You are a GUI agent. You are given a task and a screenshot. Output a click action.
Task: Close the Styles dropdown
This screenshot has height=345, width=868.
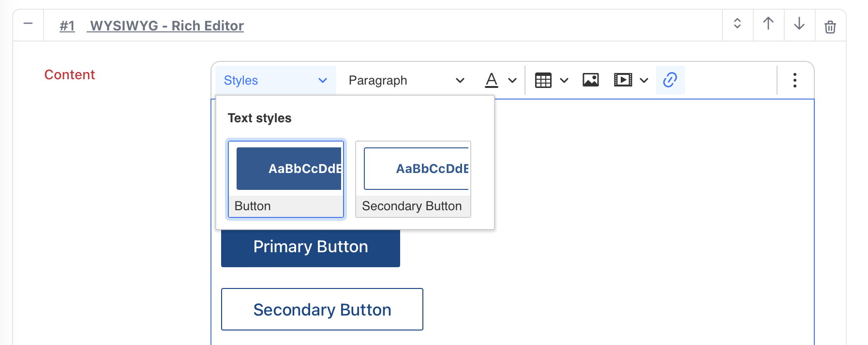(x=276, y=80)
